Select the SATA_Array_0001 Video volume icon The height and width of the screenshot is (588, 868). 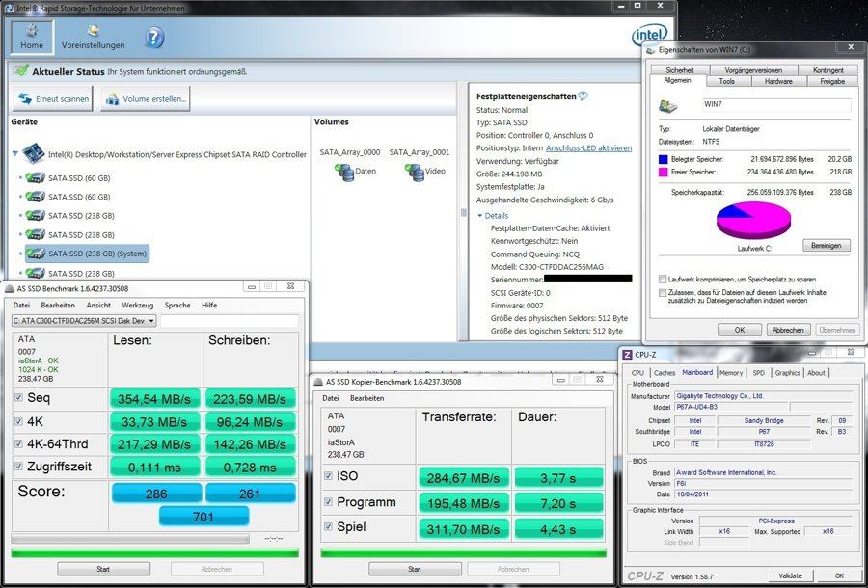pyautogui.click(x=415, y=172)
